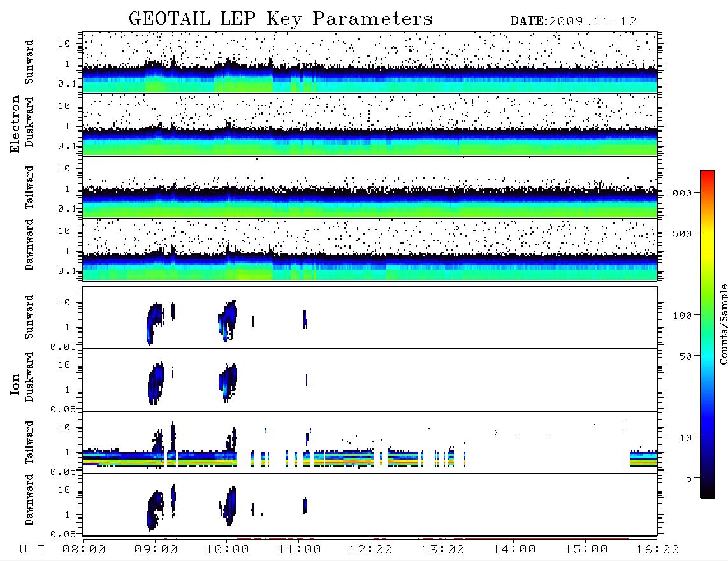Click the "Ion" group axis label

[x=15, y=384]
